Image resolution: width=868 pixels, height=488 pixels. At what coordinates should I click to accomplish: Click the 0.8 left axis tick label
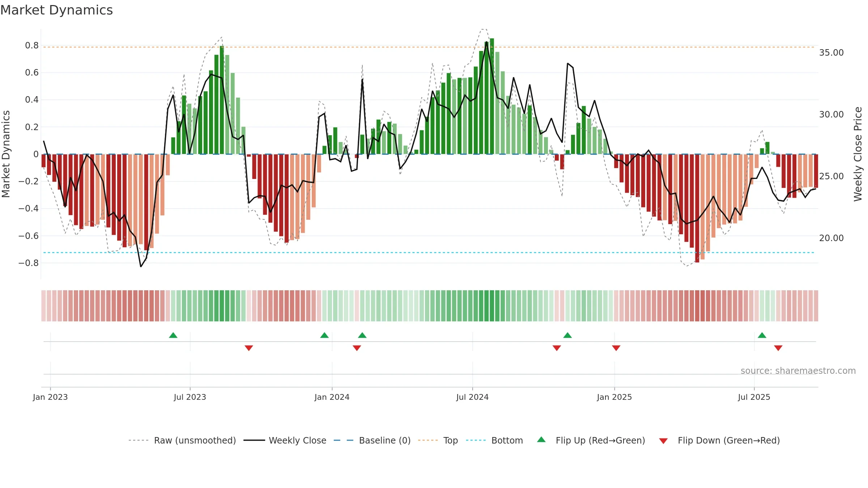coord(32,45)
